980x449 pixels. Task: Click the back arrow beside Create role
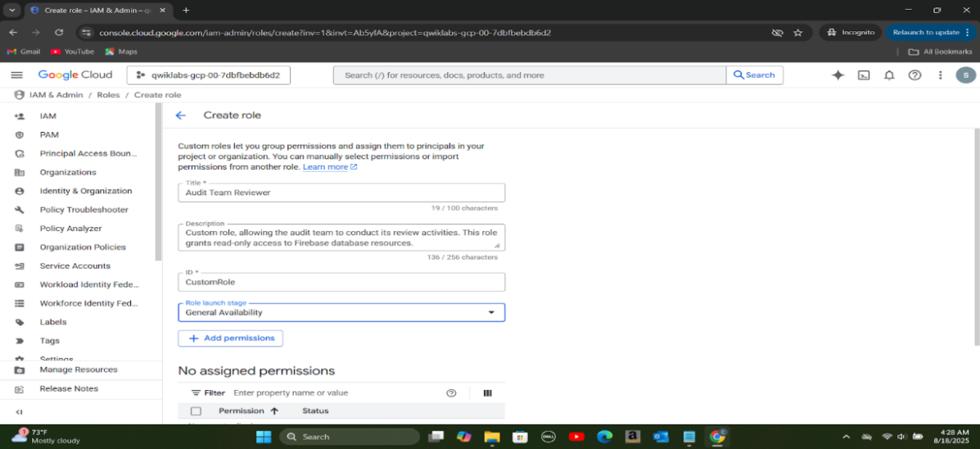click(181, 116)
